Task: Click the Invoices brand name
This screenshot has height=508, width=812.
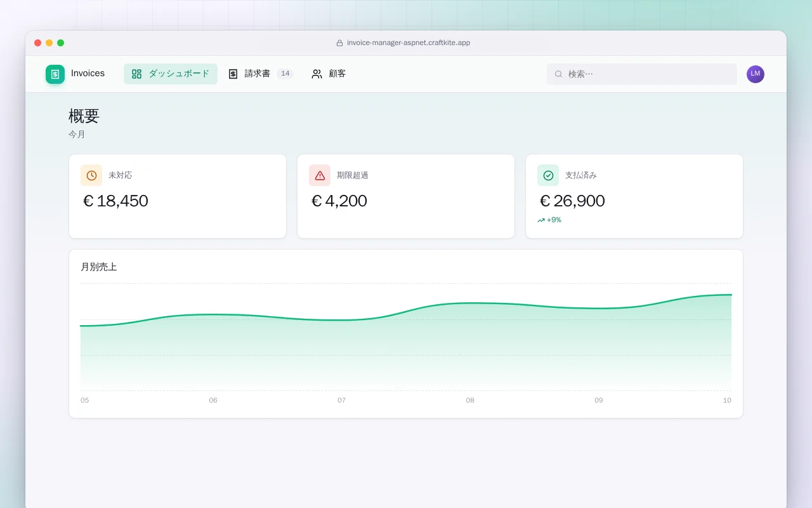Action: (88, 74)
